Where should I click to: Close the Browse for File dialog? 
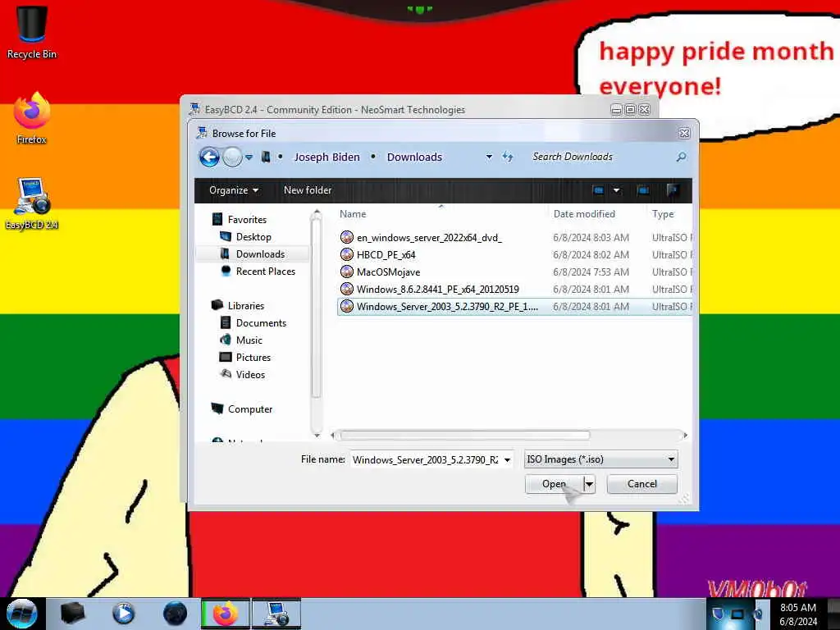pyautogui.click(x=684, y=134)
